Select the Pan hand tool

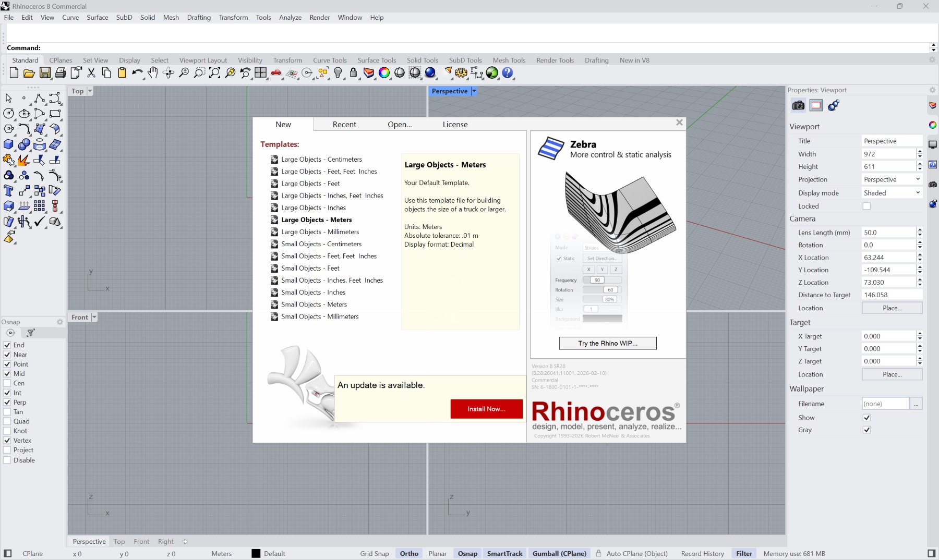pyautogui.click(x=153, y=73)
